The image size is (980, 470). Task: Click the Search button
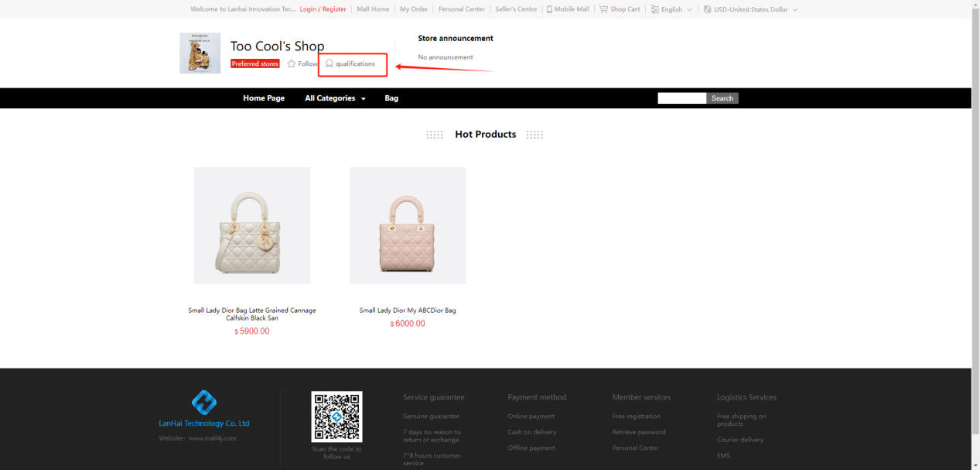click(722, 98)
